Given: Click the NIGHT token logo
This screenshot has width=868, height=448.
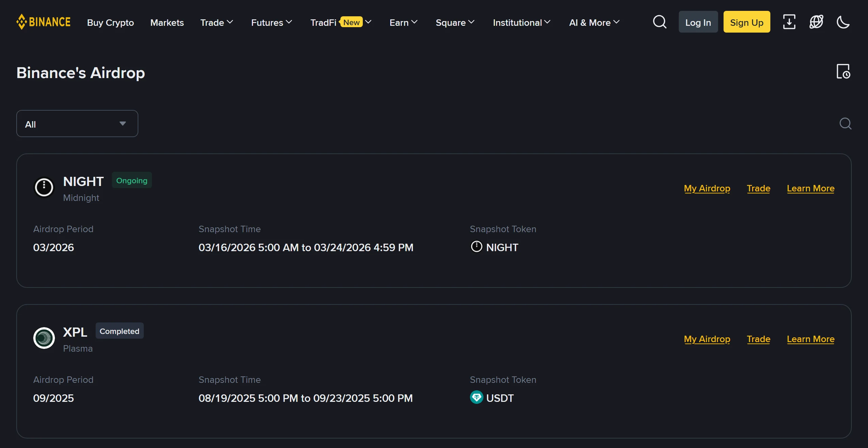Looking at the screenshot, I should [44, 187].
